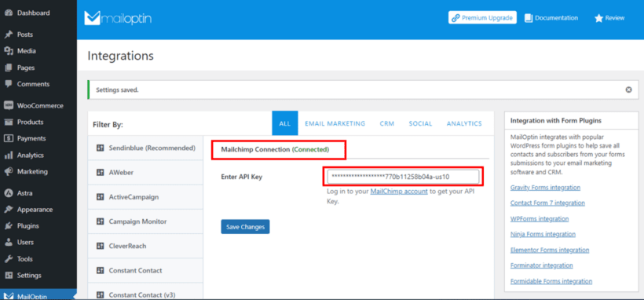Open Elementor Forms integration link

coord(550,250)
